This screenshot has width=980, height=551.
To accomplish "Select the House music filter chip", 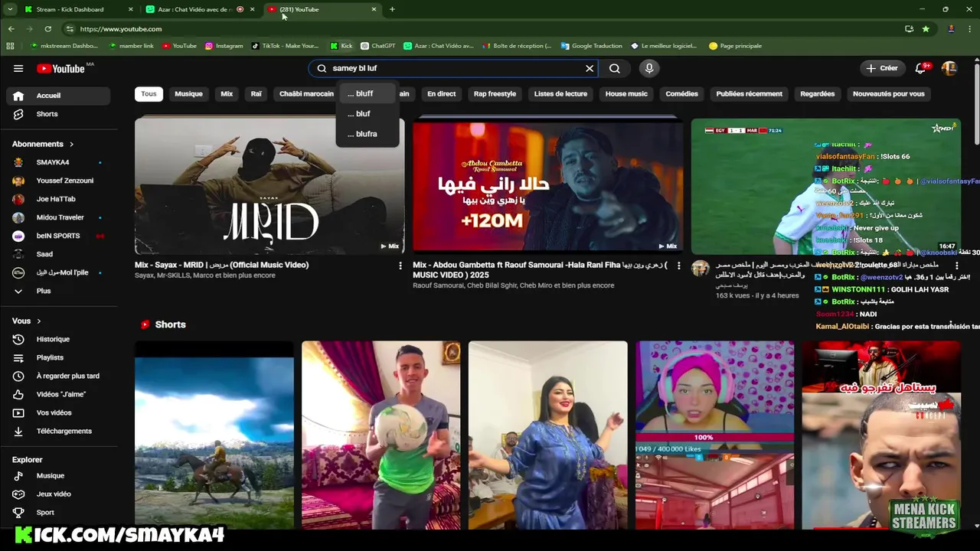I will [x=626, y=93].
